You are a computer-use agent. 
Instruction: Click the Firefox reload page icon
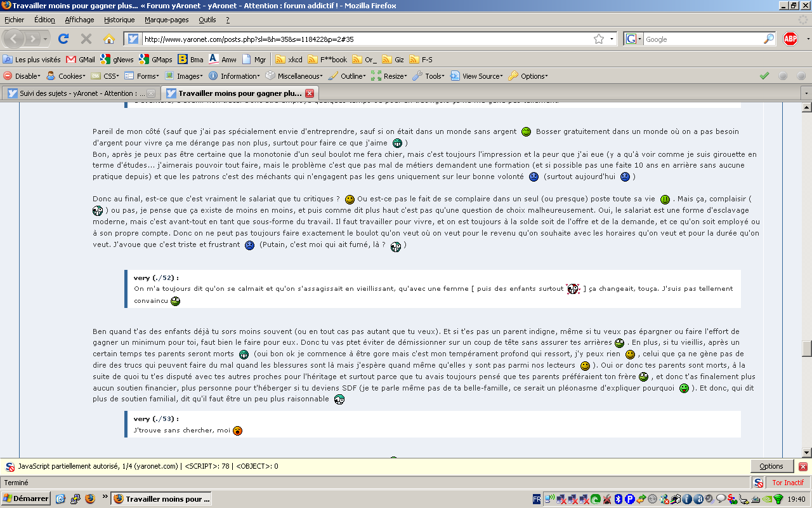click(x=63, y=39)
